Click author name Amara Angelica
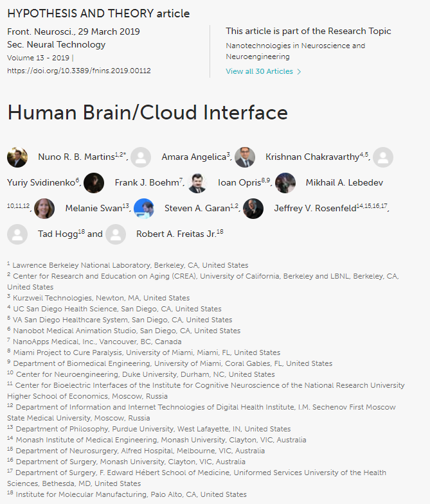The height and width of the screenshot is (504, 430). click(193, 157)
